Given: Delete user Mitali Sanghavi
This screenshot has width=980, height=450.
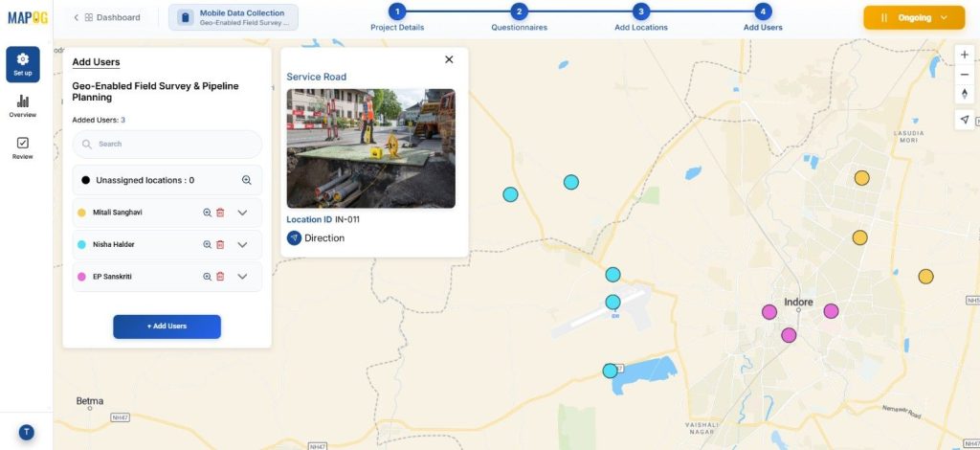Looking at the screenshot, I should [x=220, y=213].
